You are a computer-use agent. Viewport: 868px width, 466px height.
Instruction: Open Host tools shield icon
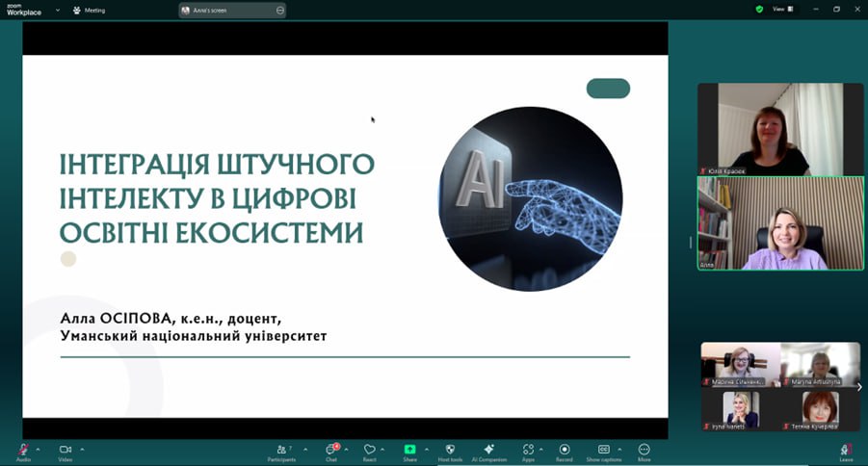tap(450, 450)
